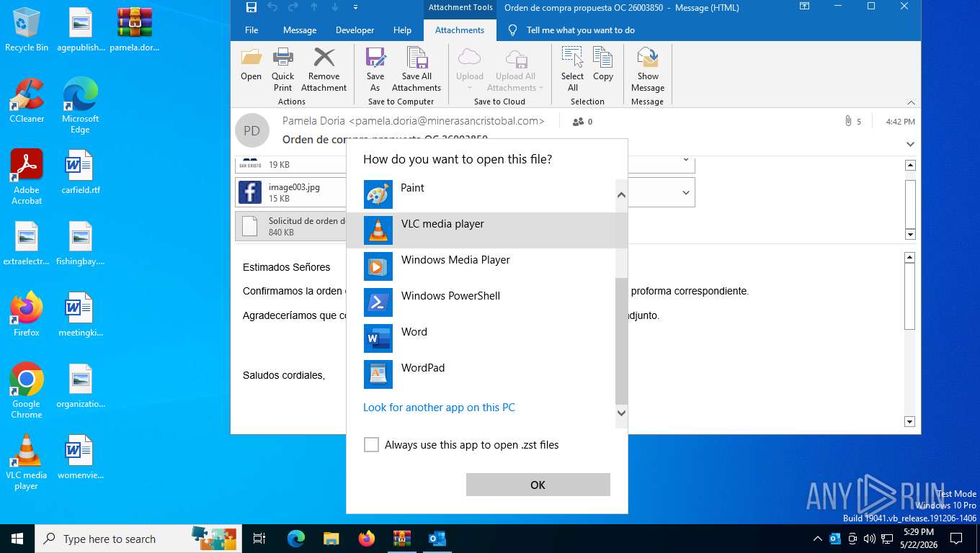980x553 pixels.
Task: Click Look for another app on this PC
Action: point(439,408)
